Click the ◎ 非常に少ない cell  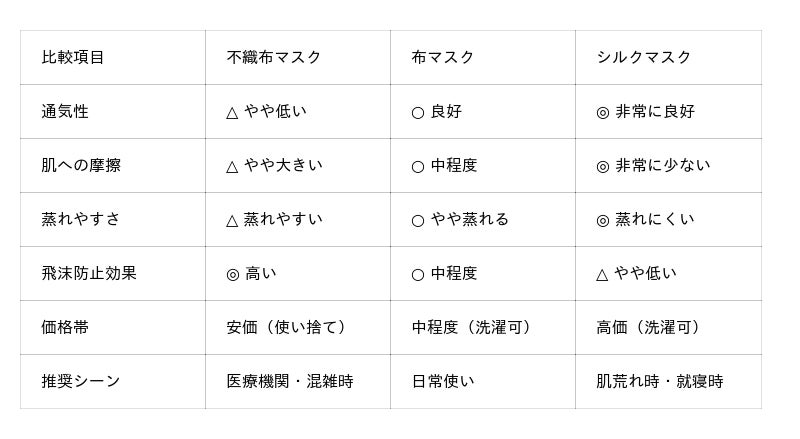(x=653, y=165)
